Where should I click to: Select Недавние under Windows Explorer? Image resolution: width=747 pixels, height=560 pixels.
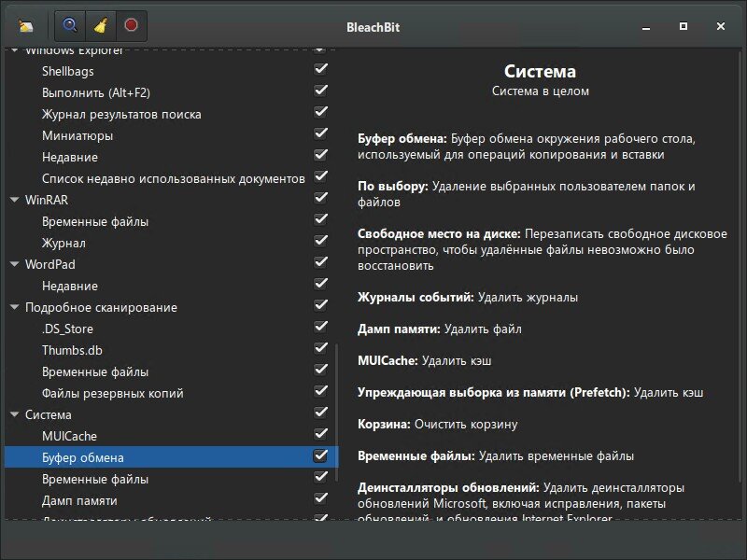(x=171, y=157)
